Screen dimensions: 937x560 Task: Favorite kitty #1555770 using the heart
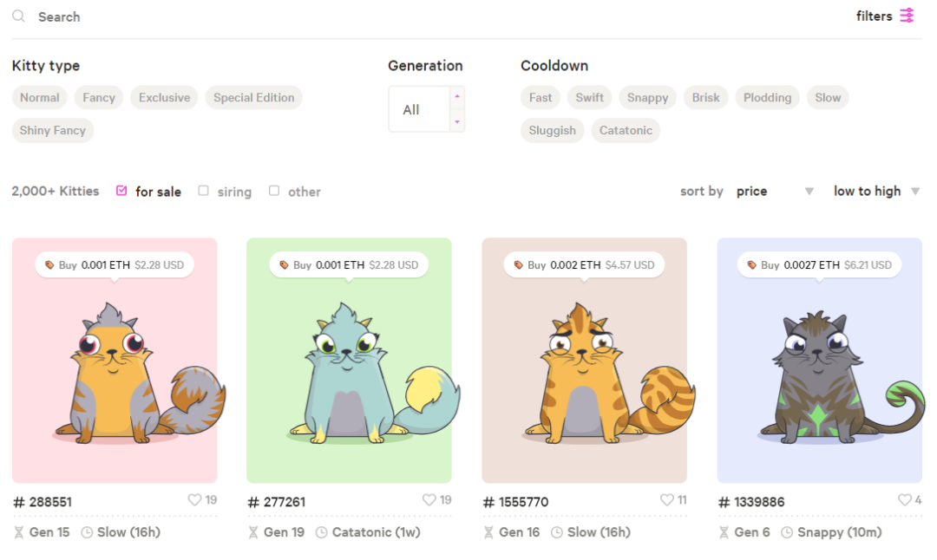[667, 500]
